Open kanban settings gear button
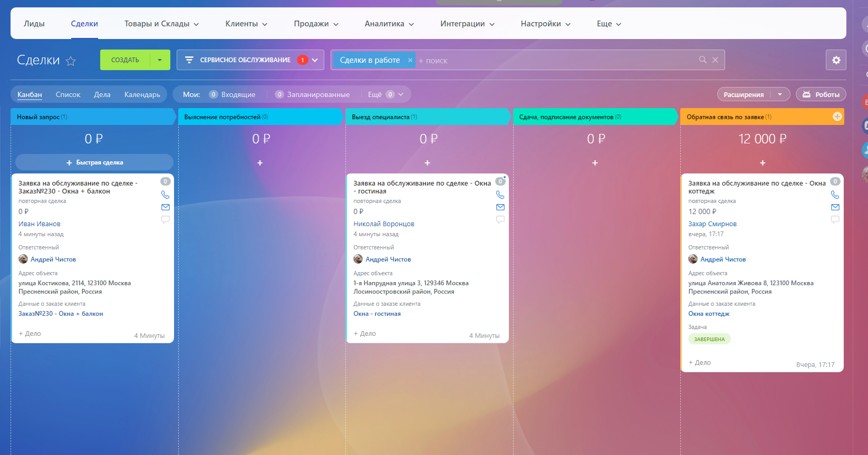Viewport: 868px width, 455px height. [836, 60]
